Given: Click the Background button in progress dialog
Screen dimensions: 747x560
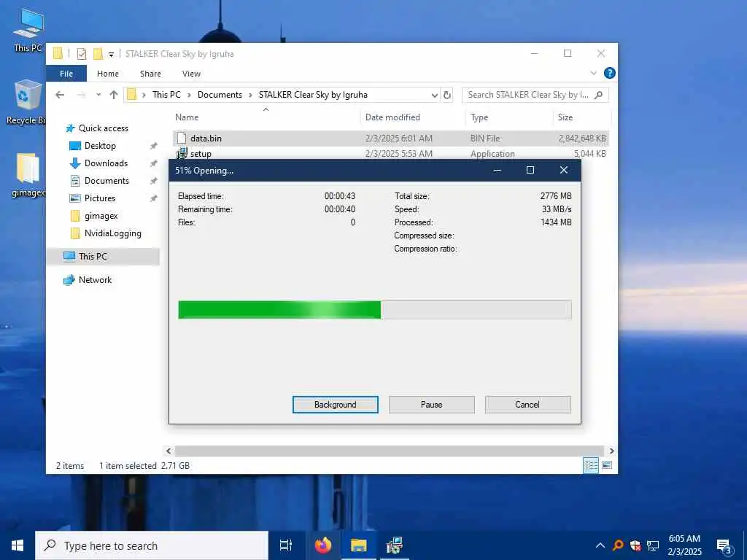Looking at the screenshot, I should click(x=336, y=405).
